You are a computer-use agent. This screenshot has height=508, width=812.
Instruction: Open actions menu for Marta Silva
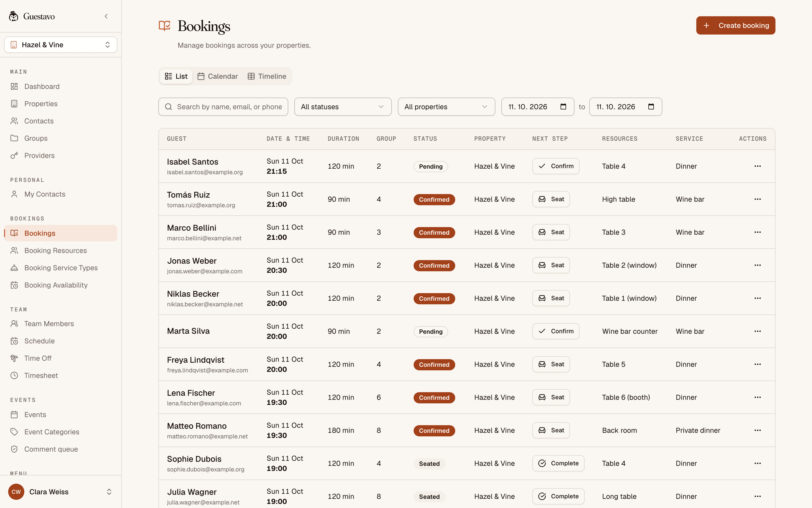click(x=758, y=331)
